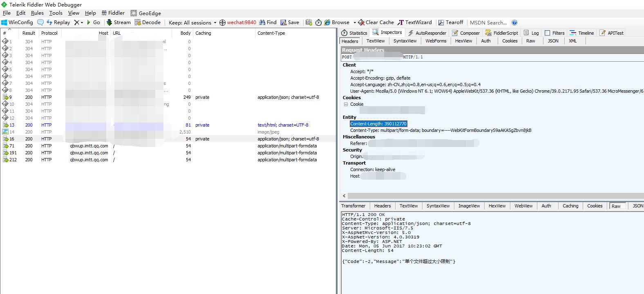Toggle Stream mode
This screenshot has height=294, width=644.
click(x=119, y=22)
